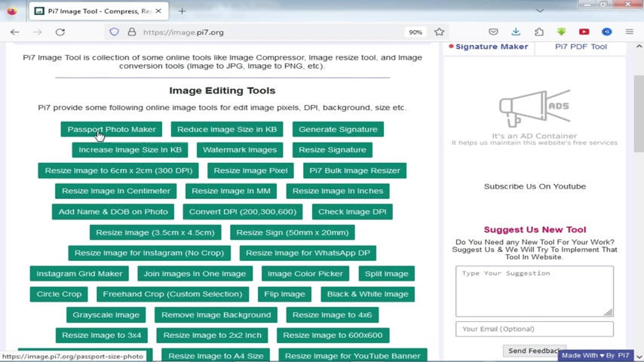Bookmark this page with star icon
644x362 pixels.
[439, 32]
